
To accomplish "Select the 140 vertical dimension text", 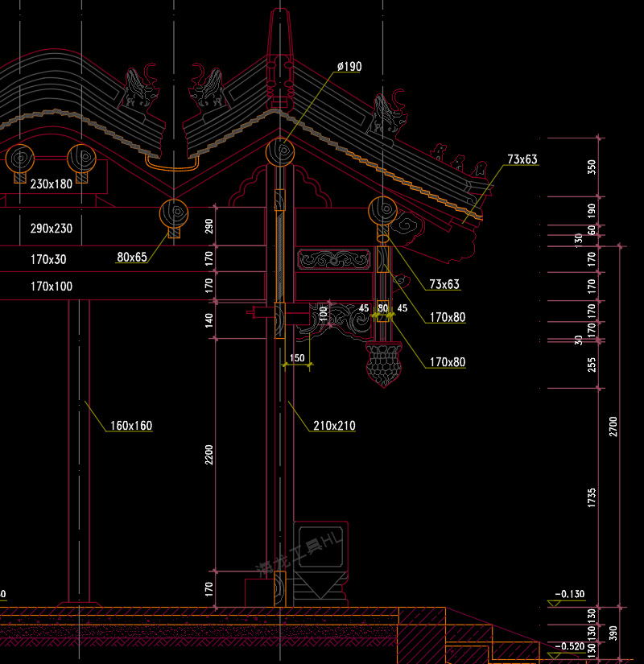I will click(209, 320).
